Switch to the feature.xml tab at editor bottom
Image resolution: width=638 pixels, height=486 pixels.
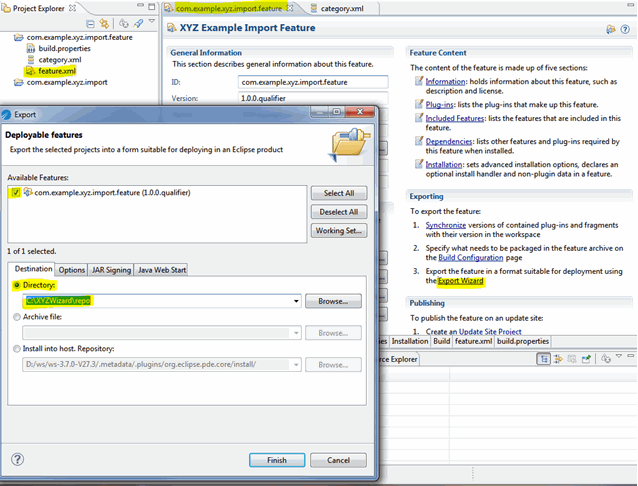coord(473,341)
